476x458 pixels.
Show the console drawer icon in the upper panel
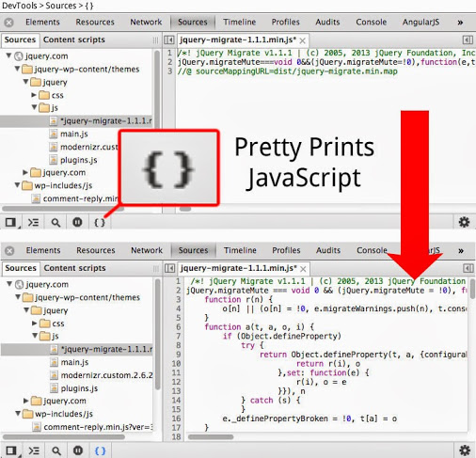[33, 223]
